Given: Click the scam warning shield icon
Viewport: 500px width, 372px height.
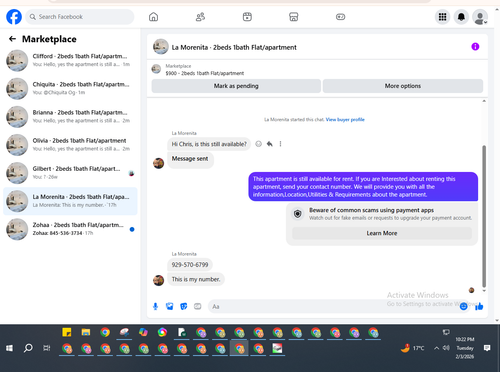Looking at the screenshot, I should tap(298, 214).
